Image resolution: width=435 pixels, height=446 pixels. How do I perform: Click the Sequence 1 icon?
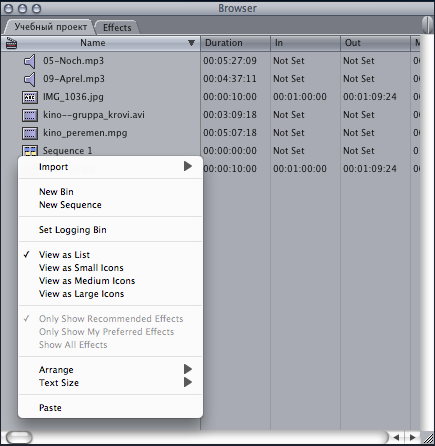[30, 150]
